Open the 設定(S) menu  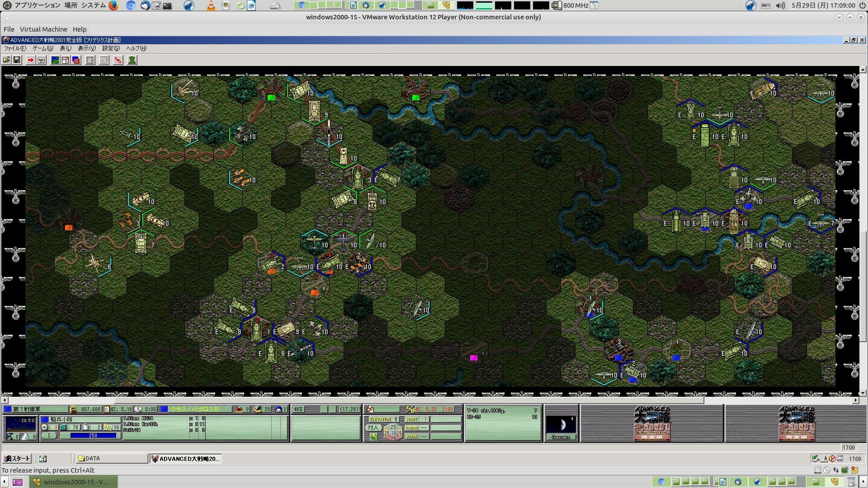(x=111, y=48)
